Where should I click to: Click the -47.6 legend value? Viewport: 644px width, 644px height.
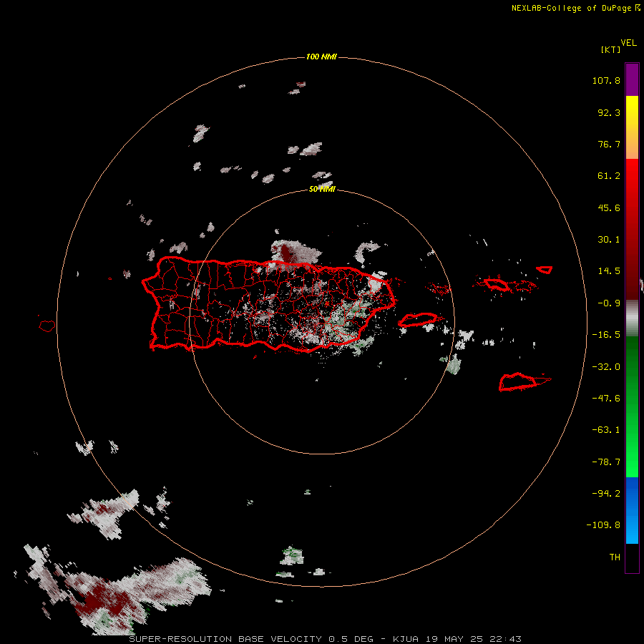(x=606, y=399)
